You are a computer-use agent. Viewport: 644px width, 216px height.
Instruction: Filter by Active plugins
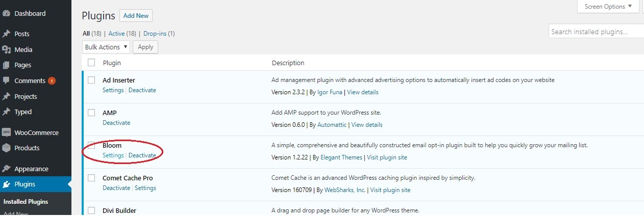click(x=116, y=34)
